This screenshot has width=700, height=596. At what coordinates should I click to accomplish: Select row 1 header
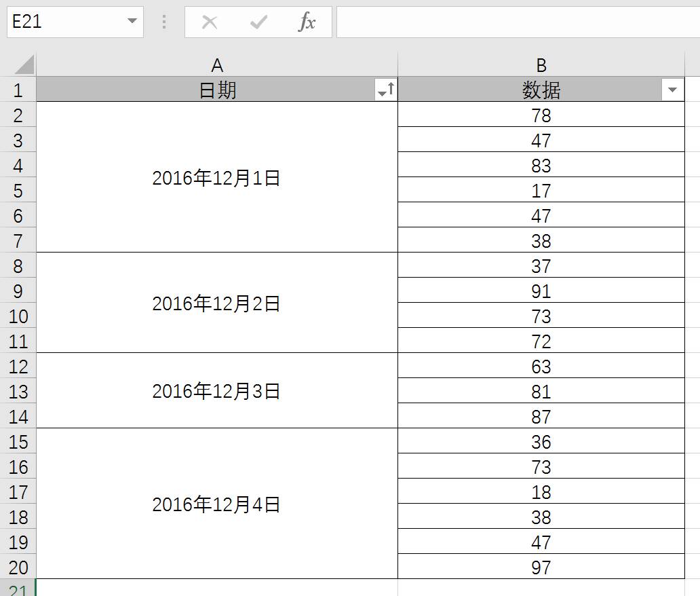[x=18, y=90]
